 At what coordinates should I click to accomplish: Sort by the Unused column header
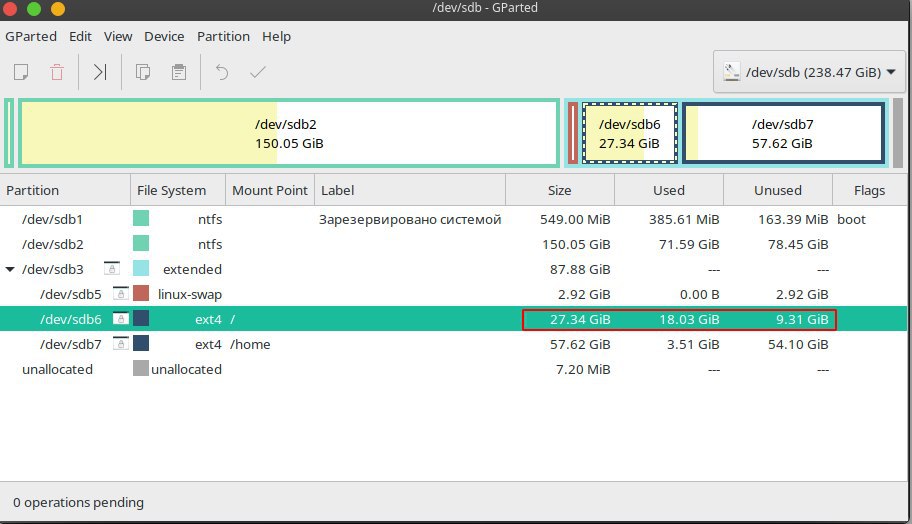(x=778, y=190)
